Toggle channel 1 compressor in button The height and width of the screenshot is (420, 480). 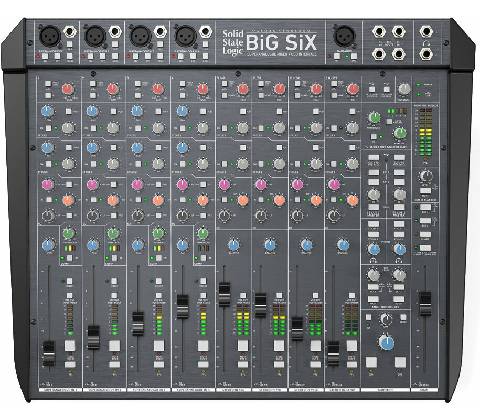[69, 258]
